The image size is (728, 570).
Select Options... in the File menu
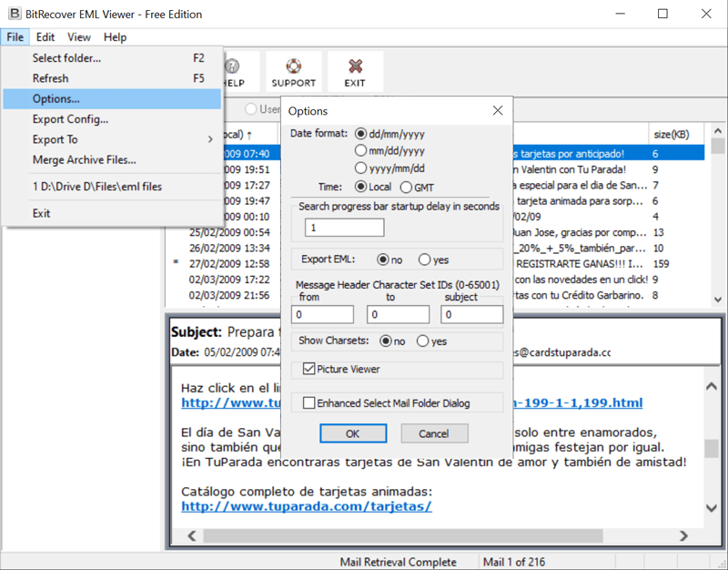pos(112,99)
